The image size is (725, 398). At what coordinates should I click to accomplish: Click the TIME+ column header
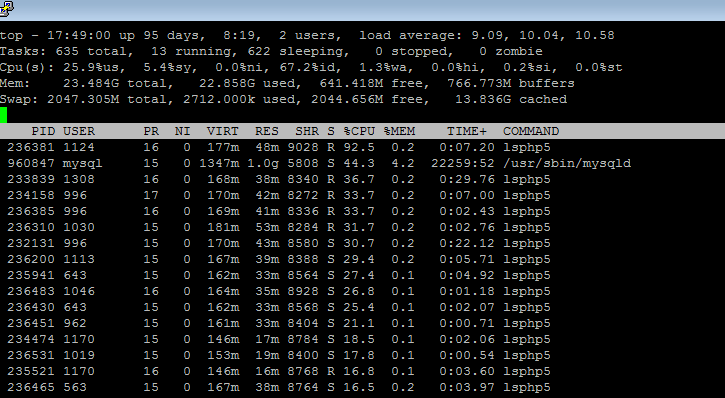click(x=467, y=131)
